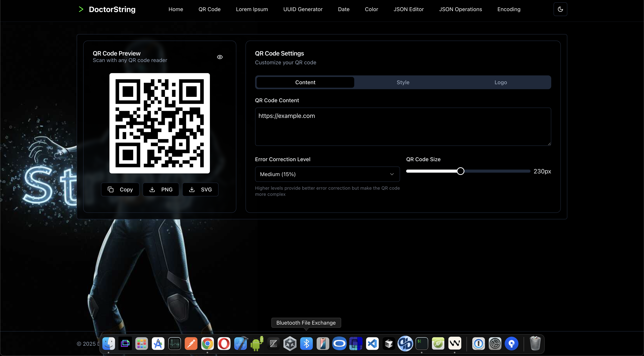Open 1Password from the dock
Viewport: 644px width, 356px height.
[x=479, y=344]
